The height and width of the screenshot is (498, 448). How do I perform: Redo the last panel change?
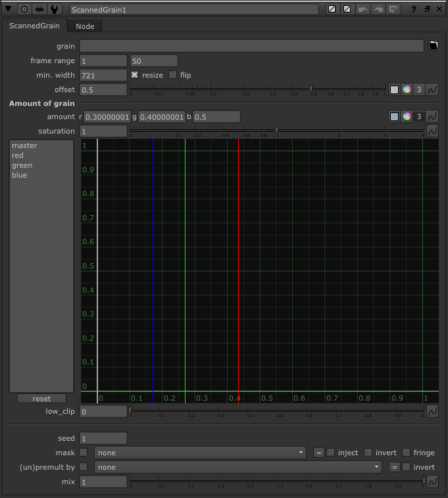[378, 9]
